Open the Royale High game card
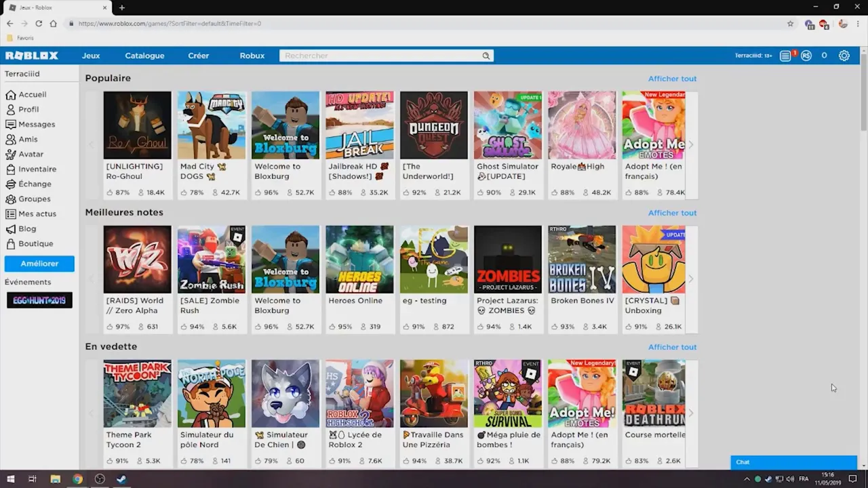 pyautogui.click(x=582, y=145)
